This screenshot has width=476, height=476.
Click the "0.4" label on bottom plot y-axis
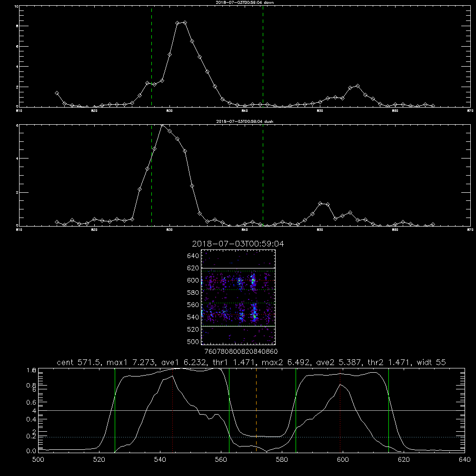coord(31,419)
